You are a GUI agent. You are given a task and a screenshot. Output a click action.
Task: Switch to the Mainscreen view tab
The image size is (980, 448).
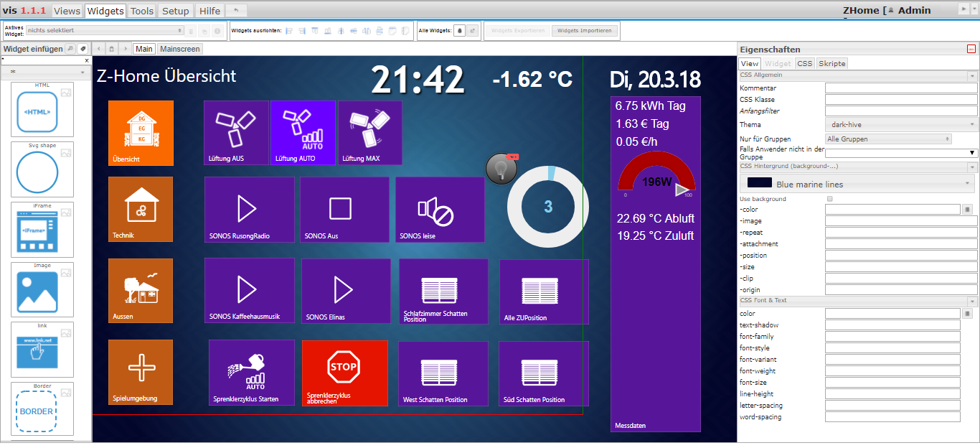point(180,49)
